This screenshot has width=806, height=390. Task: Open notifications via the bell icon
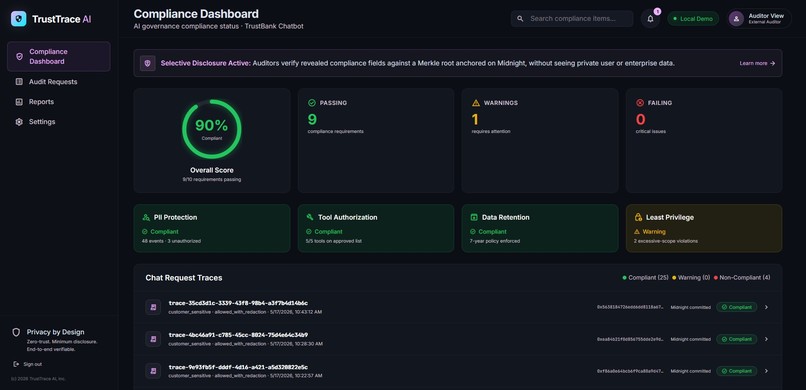650,19
